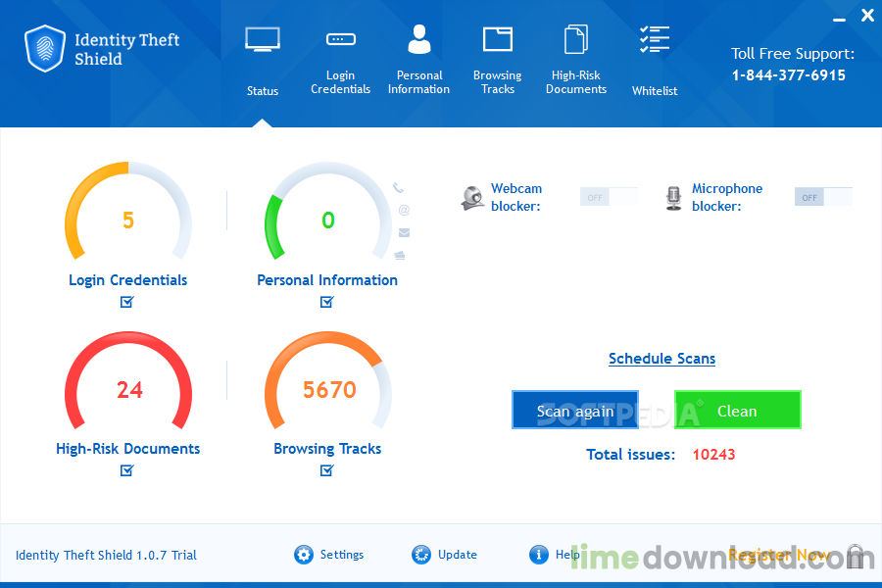Click the Scan again button

coord(575,411)
